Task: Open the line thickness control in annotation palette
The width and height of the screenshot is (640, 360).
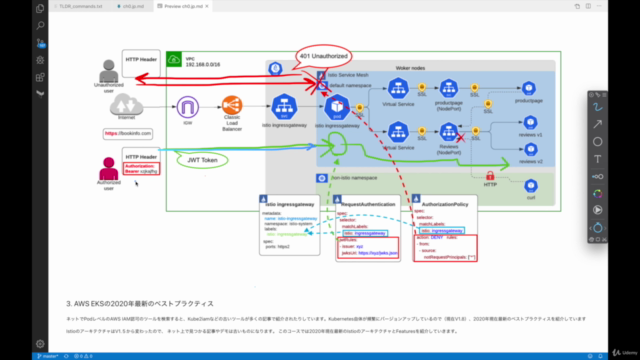Action: click(x=598, y=176)
